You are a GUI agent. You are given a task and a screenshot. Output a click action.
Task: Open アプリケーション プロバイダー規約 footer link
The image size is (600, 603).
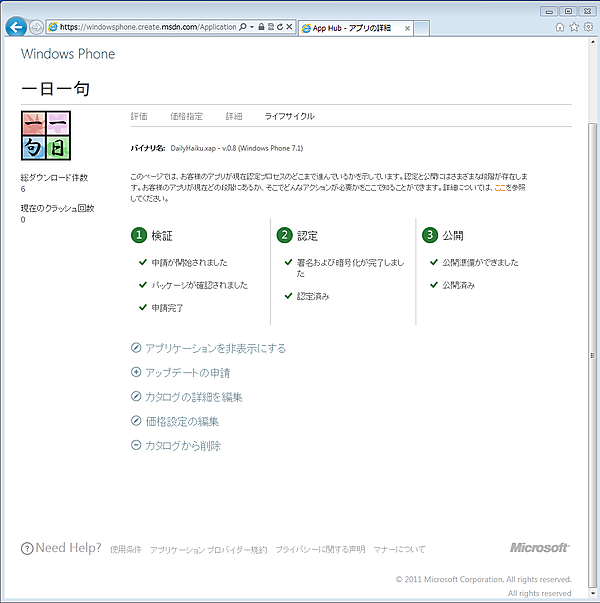click(208, 550)
